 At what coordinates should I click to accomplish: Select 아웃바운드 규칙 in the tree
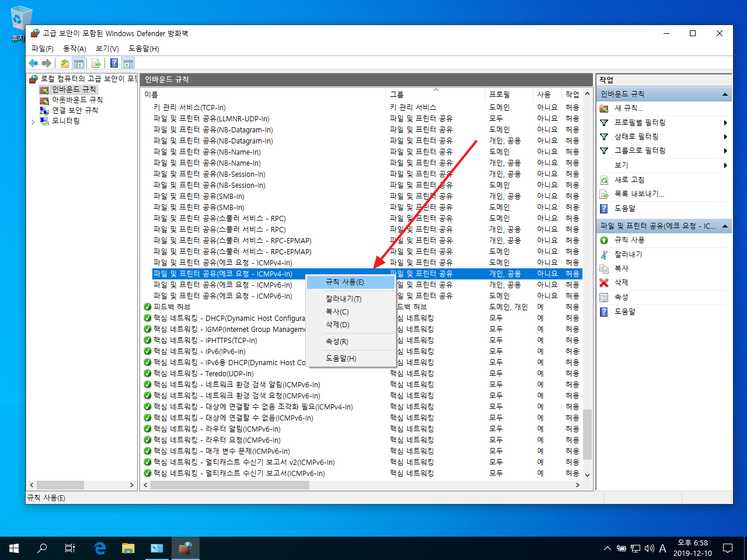point(78,100)
